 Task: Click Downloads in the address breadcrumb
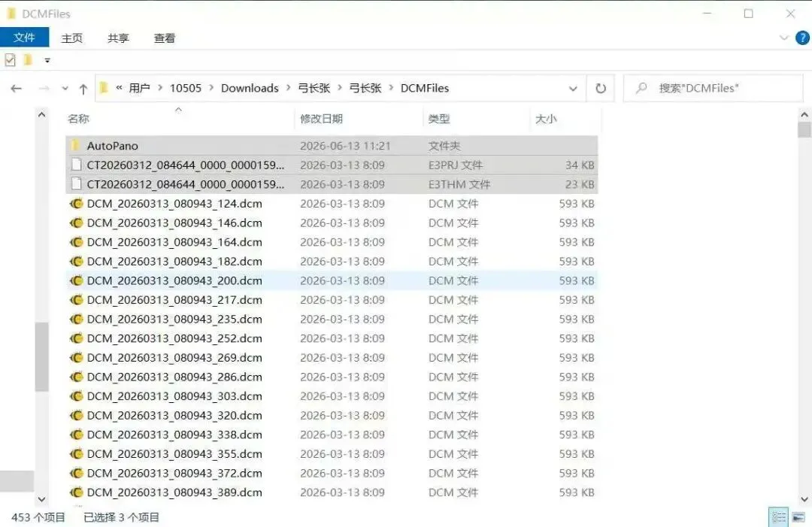tap(250, 89)
